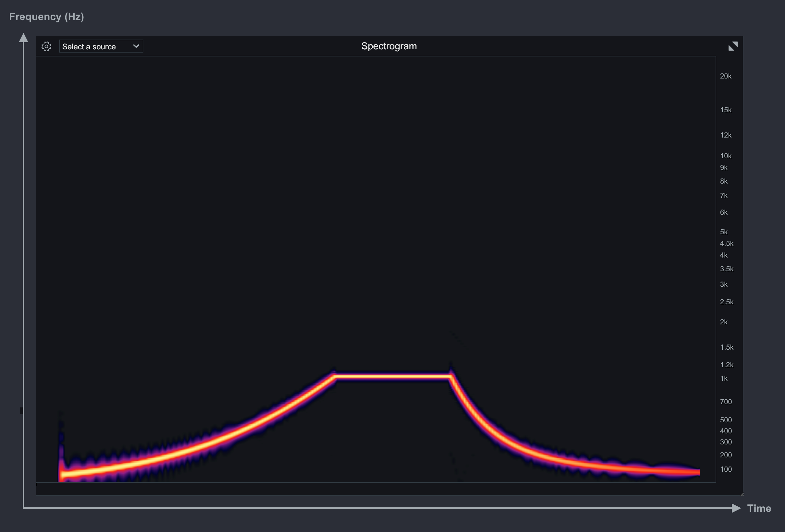Click the start of the spectrogram trace
785x532 pixels.
coord(63,474)
